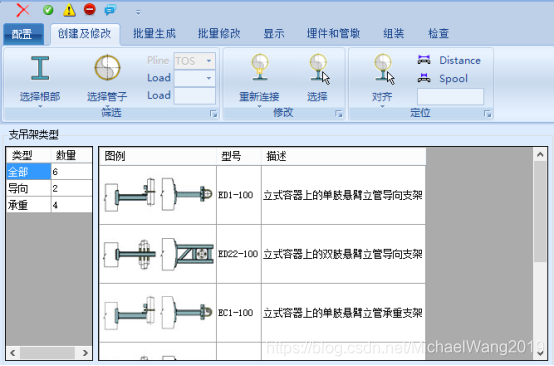Click the 型号 column header
This screenshot has width=554, height=366.
pyautogui.click(x=239, y=156)
